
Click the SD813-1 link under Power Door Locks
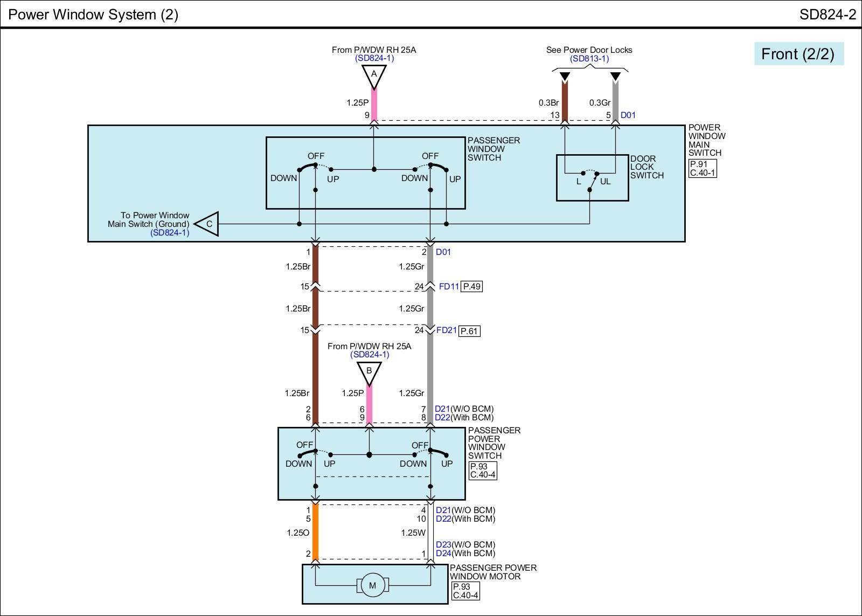point(589,59)
